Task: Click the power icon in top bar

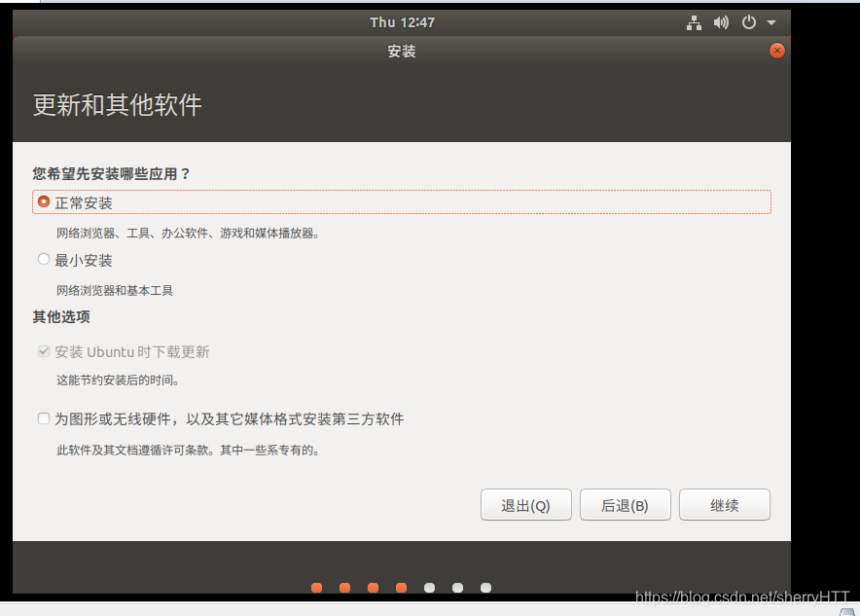Action: click(749, 22)
